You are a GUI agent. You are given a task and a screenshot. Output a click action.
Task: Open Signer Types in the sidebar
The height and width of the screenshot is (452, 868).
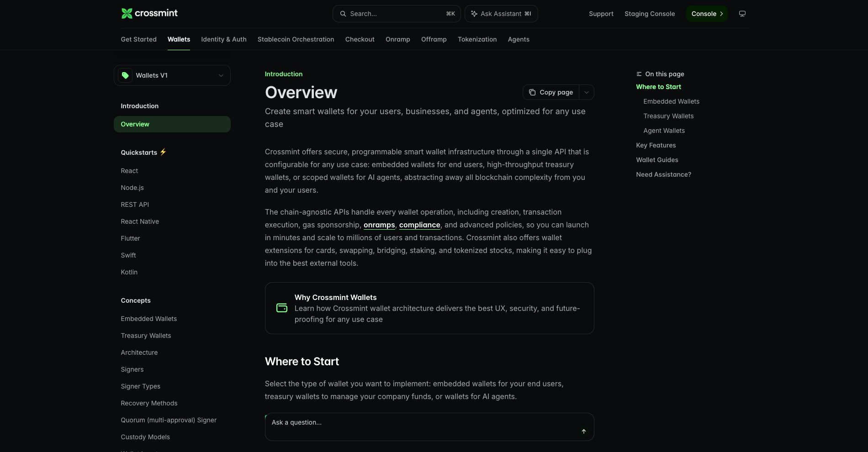(140, 386)
